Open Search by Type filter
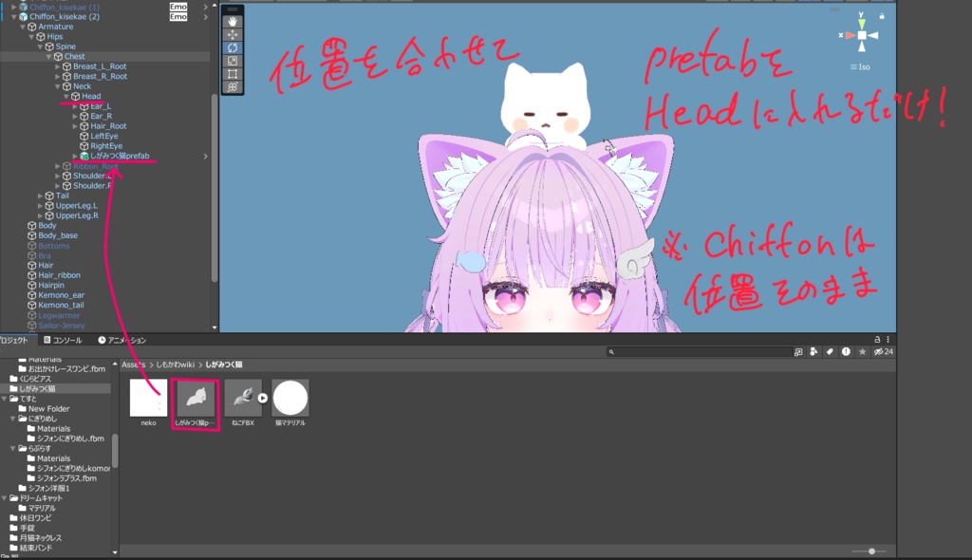 [x=813, y=351]
